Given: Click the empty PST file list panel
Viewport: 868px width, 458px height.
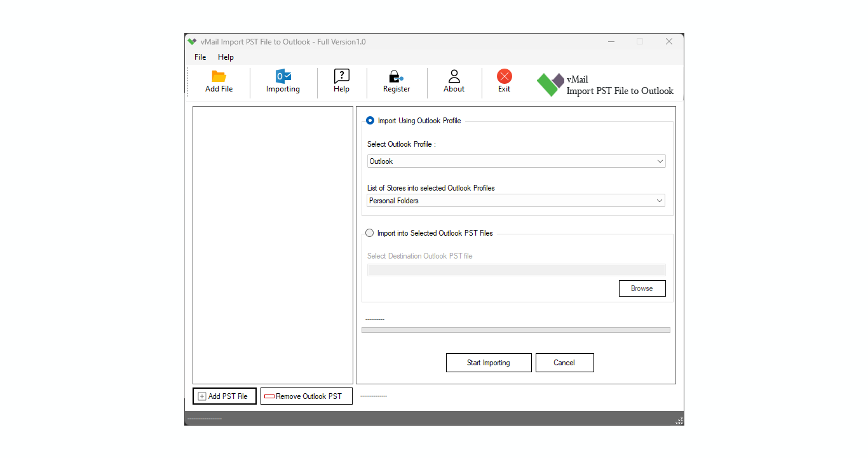Looking at the screenshot, I should 273,245.
